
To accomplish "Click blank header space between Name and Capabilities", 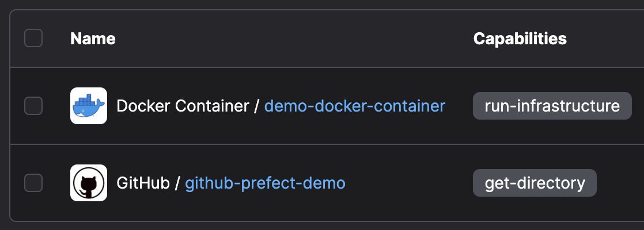I will 294,39.
